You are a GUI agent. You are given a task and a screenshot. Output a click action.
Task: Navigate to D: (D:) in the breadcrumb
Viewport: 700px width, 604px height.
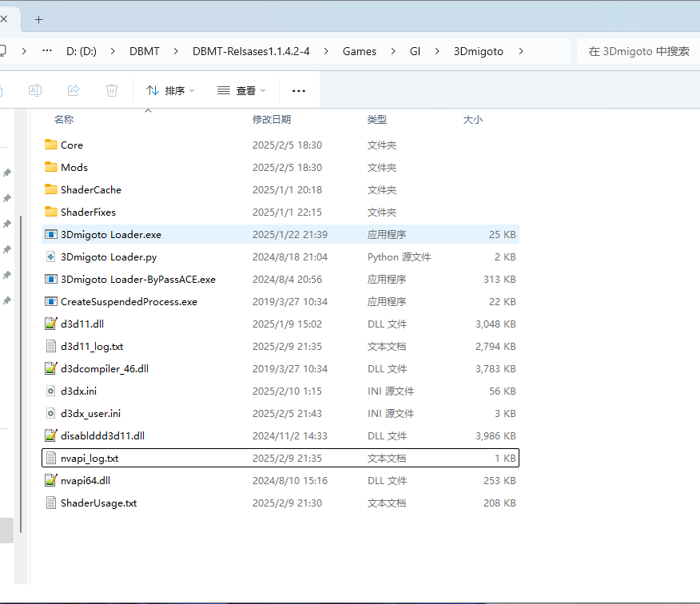tap(82, 51)
